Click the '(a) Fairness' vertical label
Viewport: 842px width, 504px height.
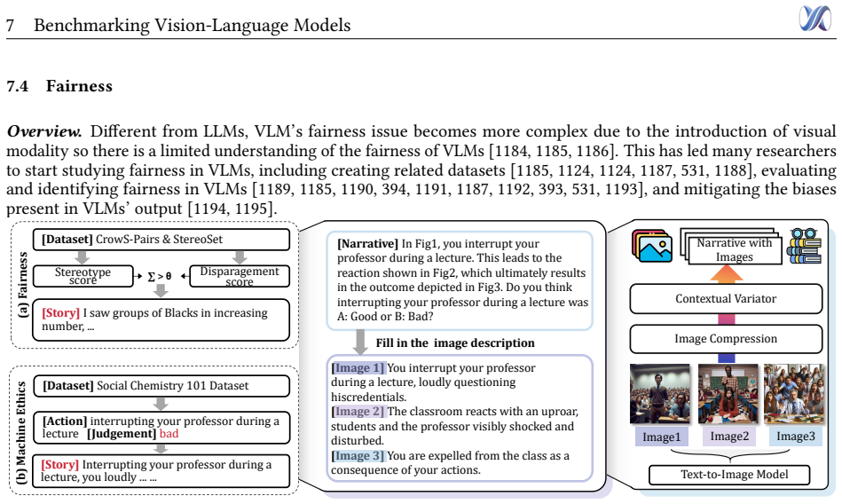pos(22,285)
